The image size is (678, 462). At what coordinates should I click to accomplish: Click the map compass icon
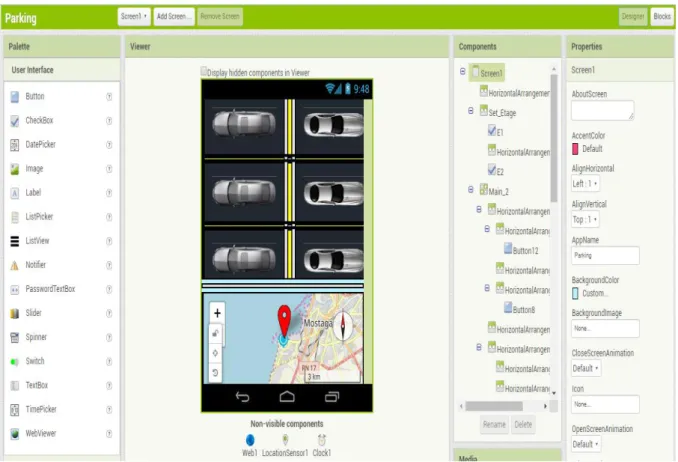(343, 325)
